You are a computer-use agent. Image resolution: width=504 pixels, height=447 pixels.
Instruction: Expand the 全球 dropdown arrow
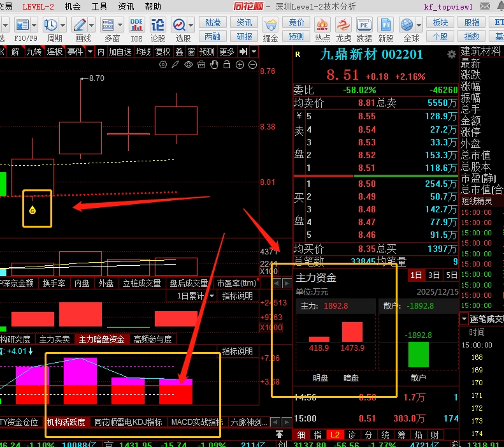[x=419, y=25]
